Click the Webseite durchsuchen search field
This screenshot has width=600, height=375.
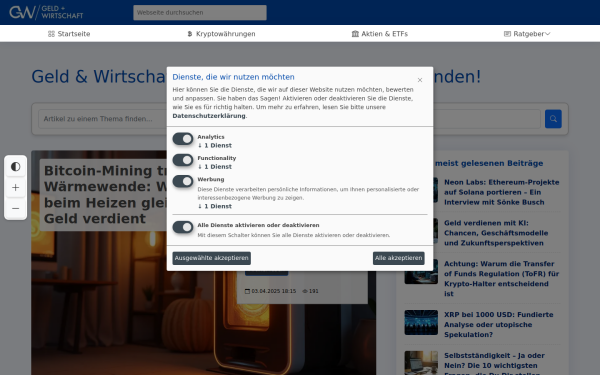point(200,12)
